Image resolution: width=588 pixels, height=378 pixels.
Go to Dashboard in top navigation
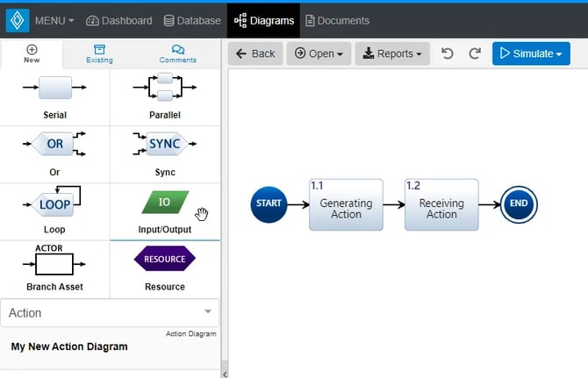(119, 20)
